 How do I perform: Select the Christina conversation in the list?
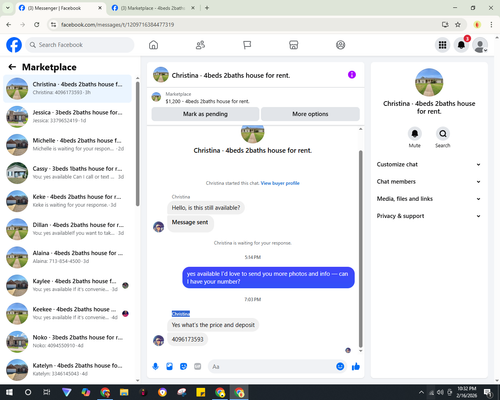click(67, 88)
